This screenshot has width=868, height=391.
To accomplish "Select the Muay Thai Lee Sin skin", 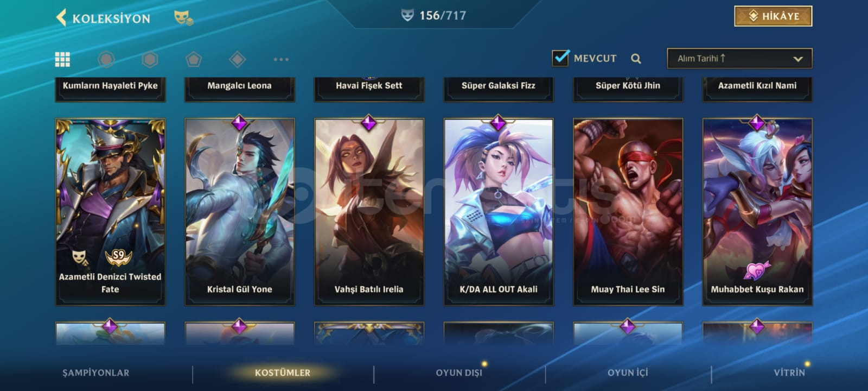I will click(628, 211).
